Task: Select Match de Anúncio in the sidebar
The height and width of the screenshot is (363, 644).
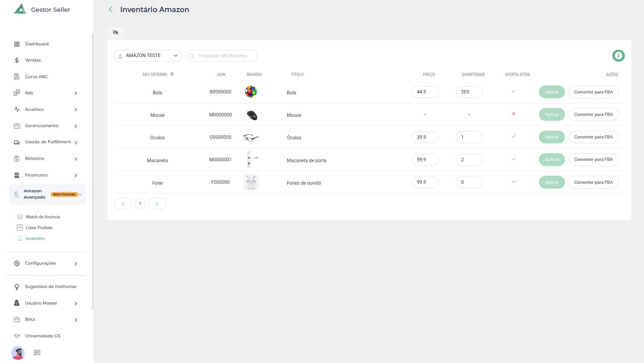Action: 43,217
